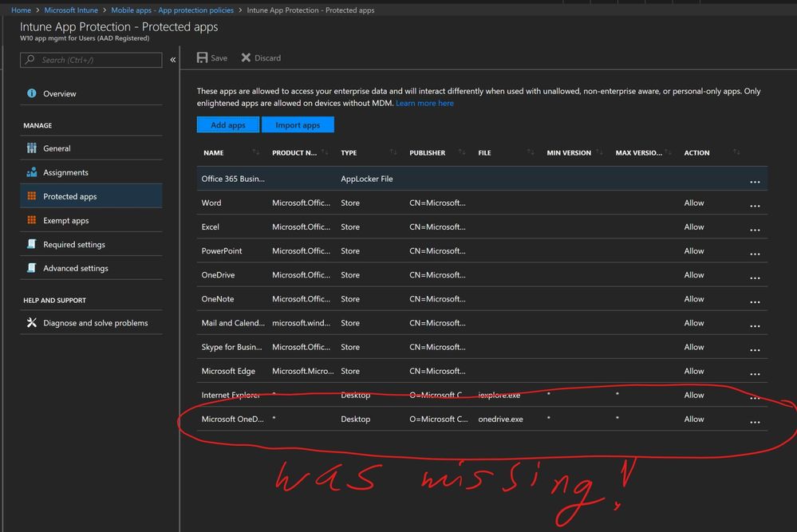
Task: Follow the Learn more here link
Action: pos(424,103)
